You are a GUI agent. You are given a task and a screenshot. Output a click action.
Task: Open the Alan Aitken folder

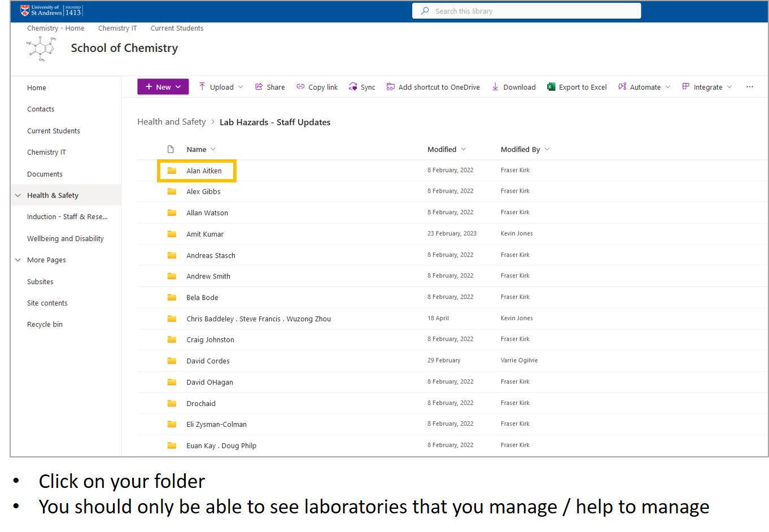pyautogui.click(x=203, y=171)
